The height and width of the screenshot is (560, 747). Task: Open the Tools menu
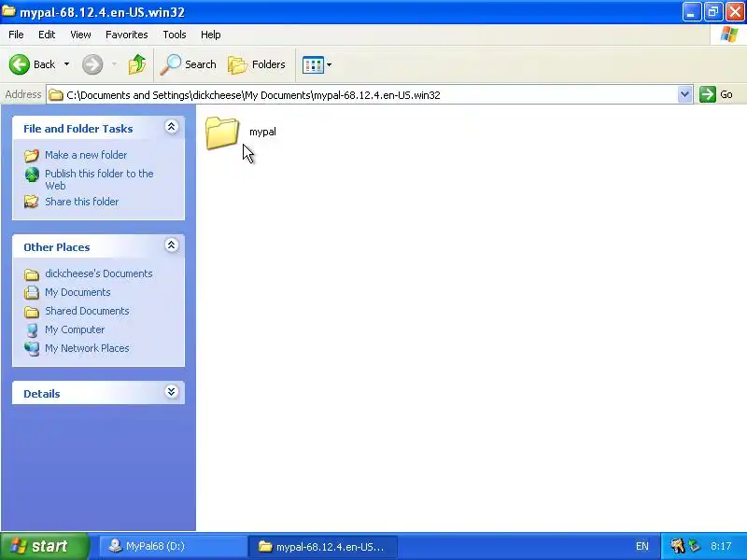pyautogui.click(x=175, y=35)
